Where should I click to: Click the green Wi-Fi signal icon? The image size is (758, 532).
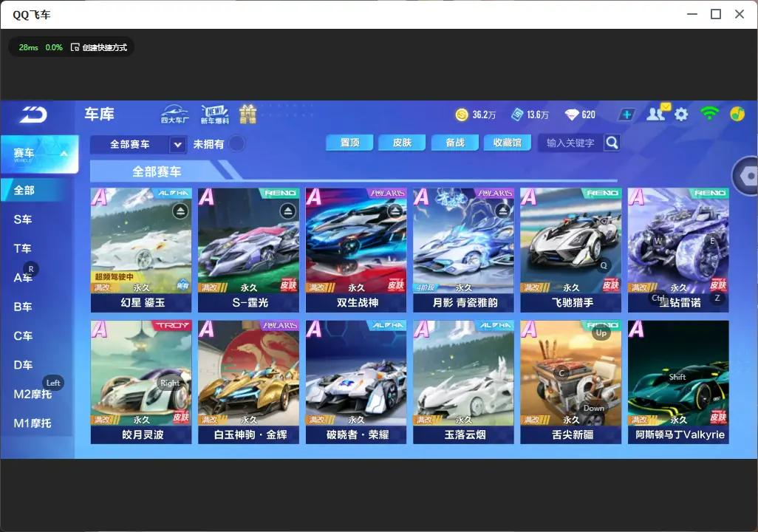coord(709,113)
